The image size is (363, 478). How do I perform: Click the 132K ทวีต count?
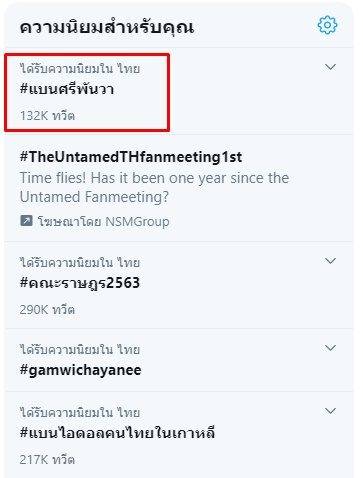point(47,116)
